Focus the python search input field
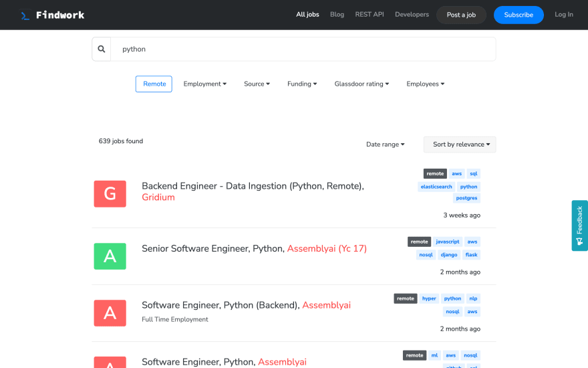Viewport: 588px width, 368px height. click(x=303, y=50)
